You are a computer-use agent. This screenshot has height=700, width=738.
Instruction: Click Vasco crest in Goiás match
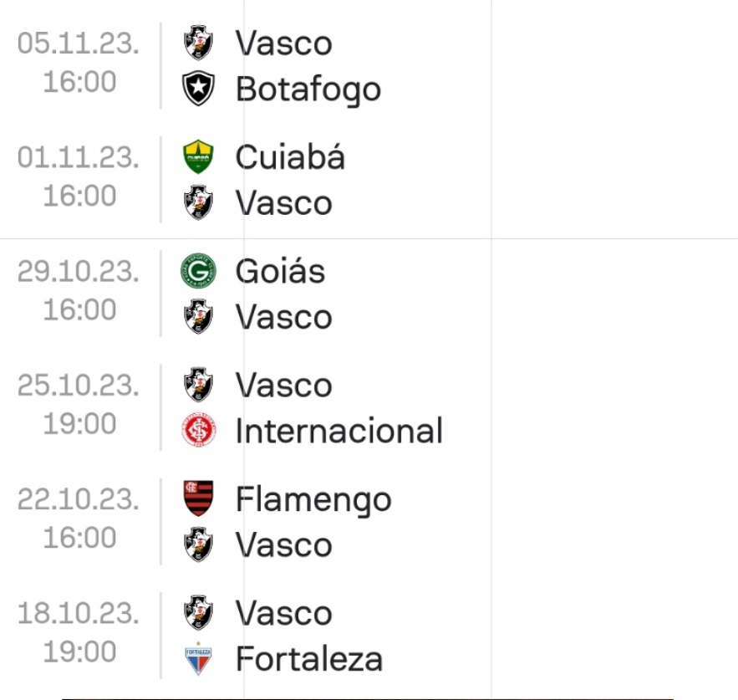click(198, 317)
